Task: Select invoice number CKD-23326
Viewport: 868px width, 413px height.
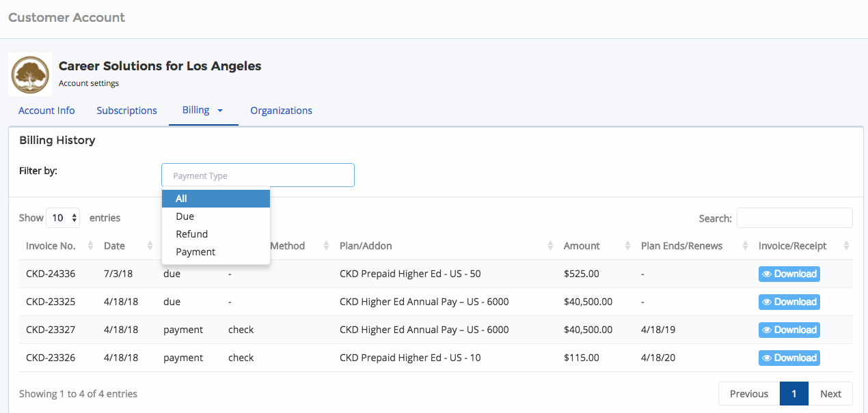Action: 51,358
